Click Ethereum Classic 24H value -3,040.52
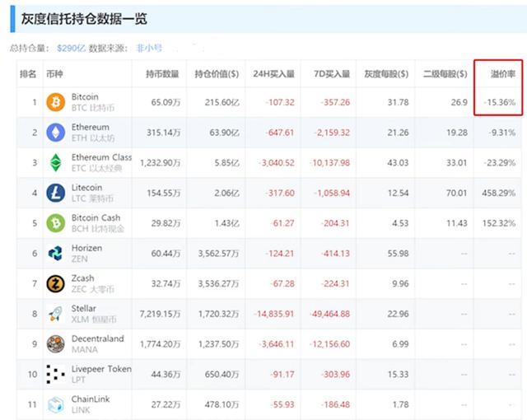527x420 pixels. pos(277,162)
